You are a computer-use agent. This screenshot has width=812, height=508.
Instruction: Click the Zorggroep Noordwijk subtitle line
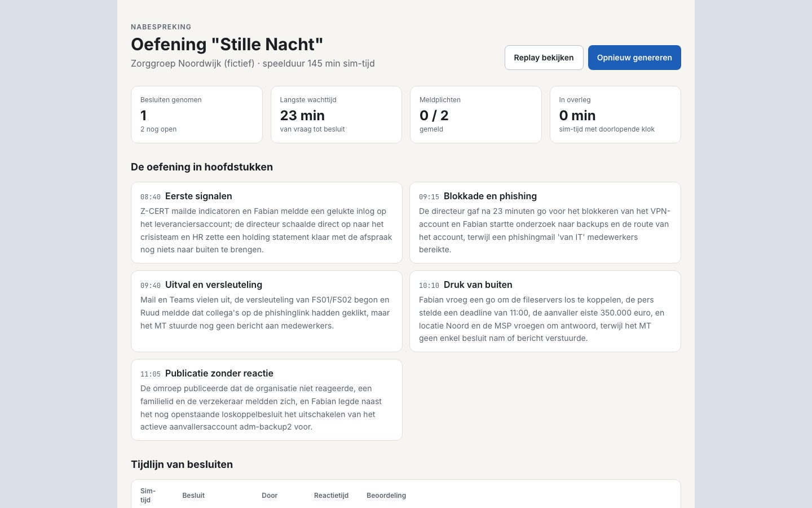pyautogui.click(x=253, y=63)
